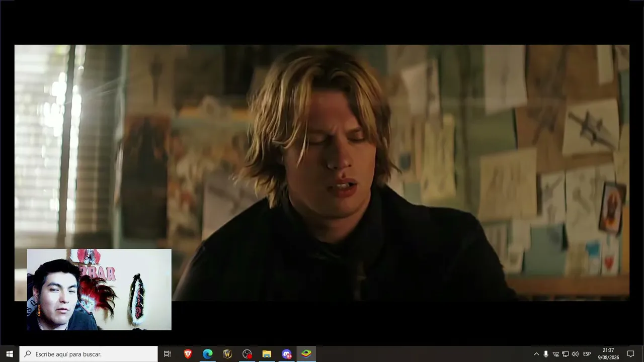This screenshot has height=362, width=644.
Task: Click the taskbar search box
Action: 89,354
